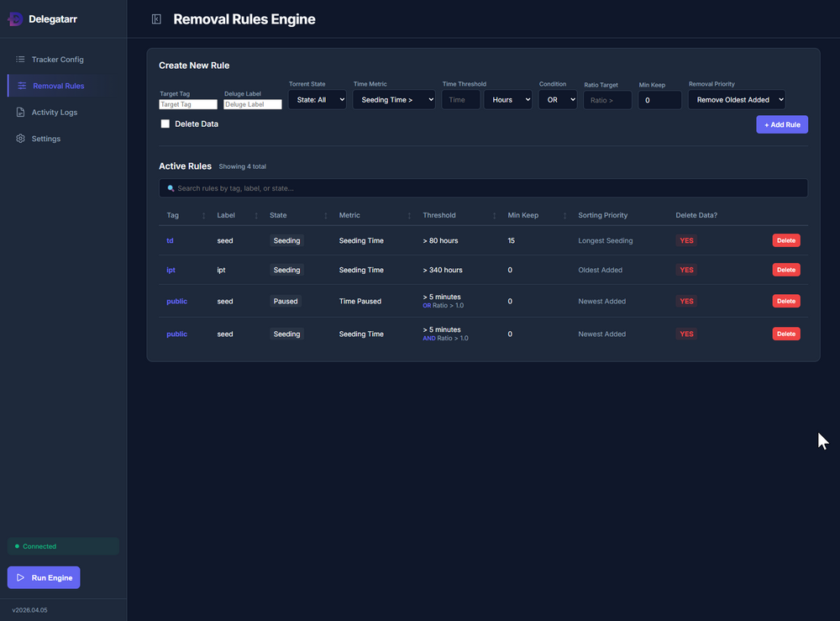Click the td tag link
The height and width of the screenshot is (621, 840).
170,240
